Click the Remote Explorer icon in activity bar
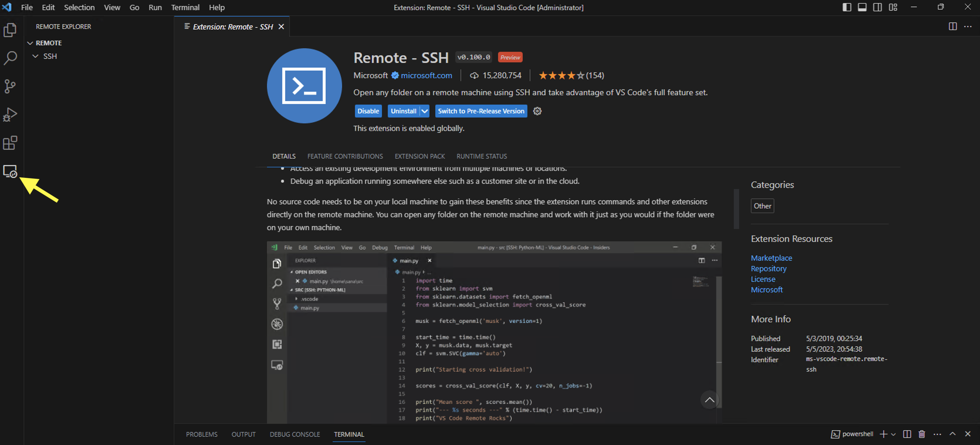This screenshot has height=445, width=980. pos(10,171)
